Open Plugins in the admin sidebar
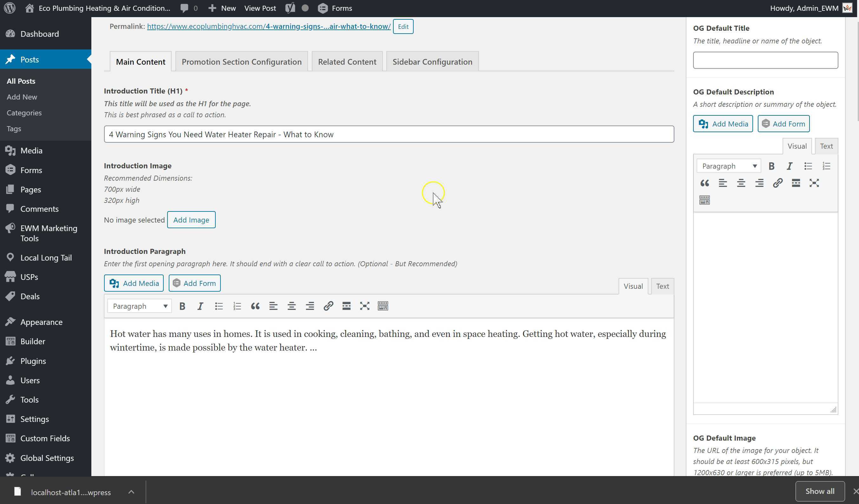Screen dimensions: 859x504 (x=33, y=361)
